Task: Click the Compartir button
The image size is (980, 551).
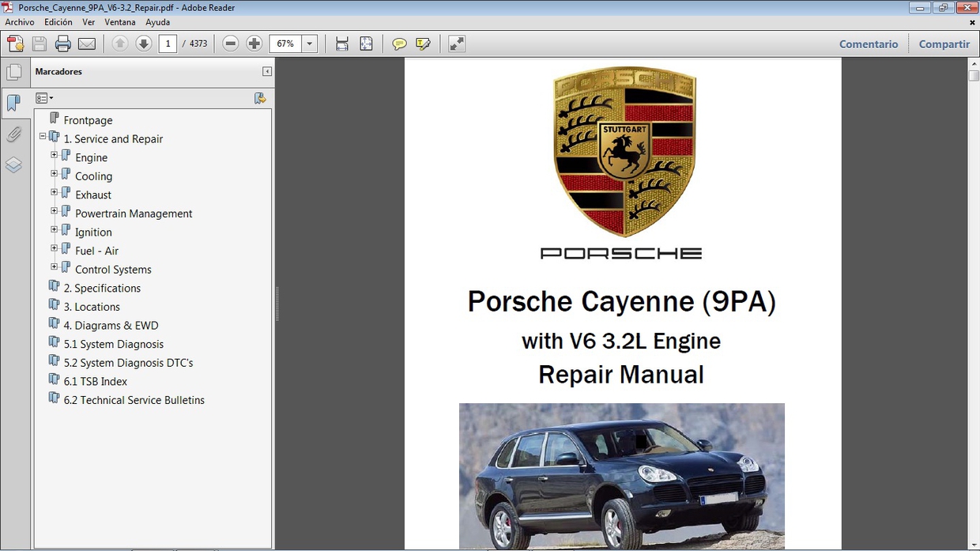Action: tap(944, 44)
